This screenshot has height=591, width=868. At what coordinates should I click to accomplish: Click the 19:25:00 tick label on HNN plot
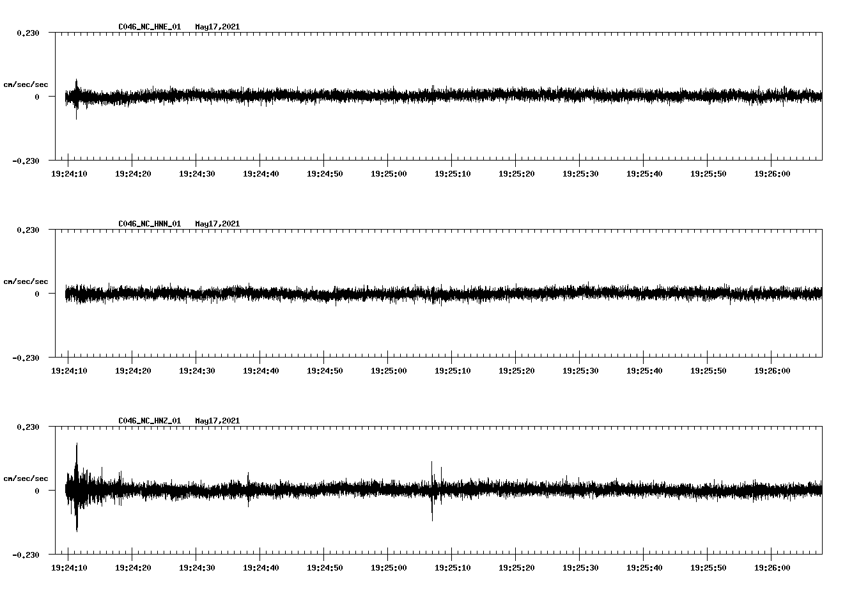[388, 370]
